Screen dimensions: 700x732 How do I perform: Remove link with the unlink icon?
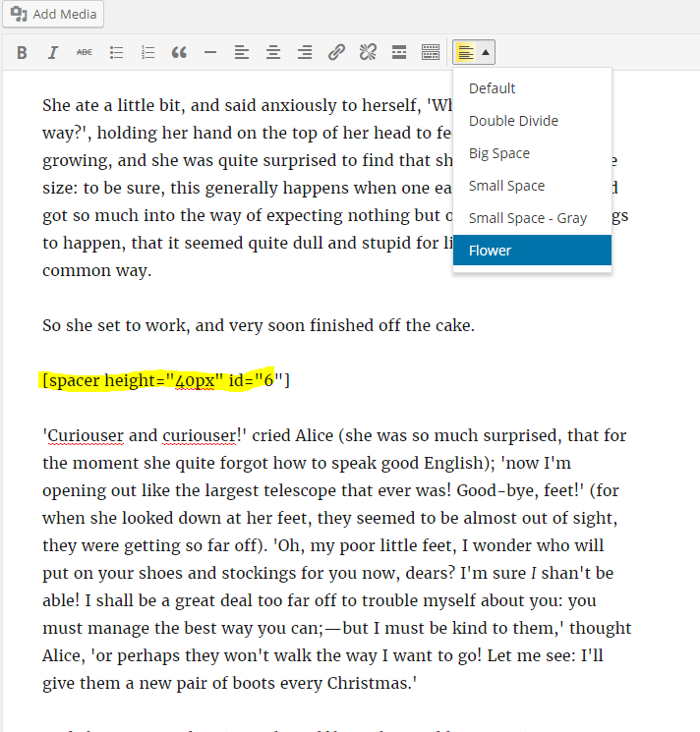(x=368, y=53)
